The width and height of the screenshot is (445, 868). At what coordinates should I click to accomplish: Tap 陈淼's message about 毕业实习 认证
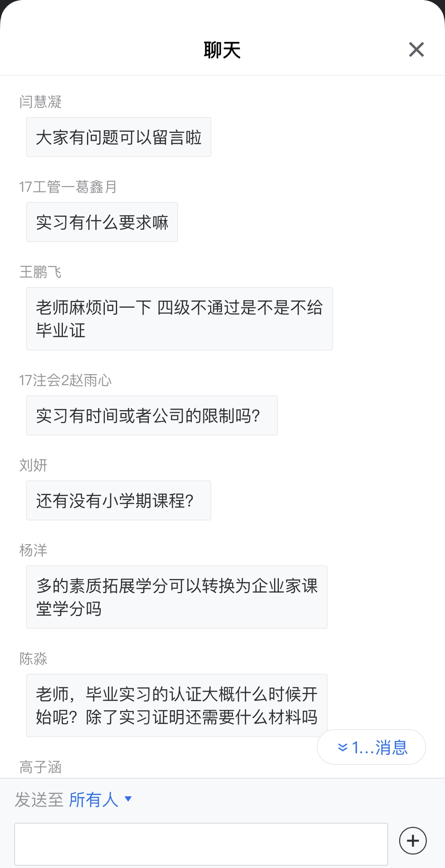pyautogui.click(x=176, y=705)
